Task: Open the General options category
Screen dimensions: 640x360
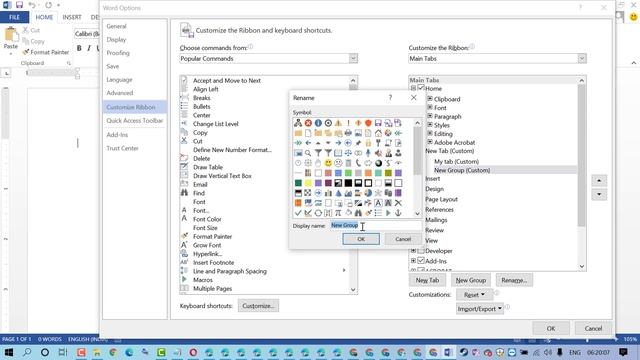Action: coord(116,26)
